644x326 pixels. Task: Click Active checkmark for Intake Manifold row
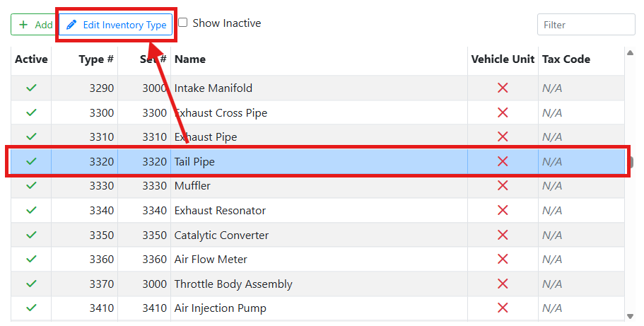31,88
